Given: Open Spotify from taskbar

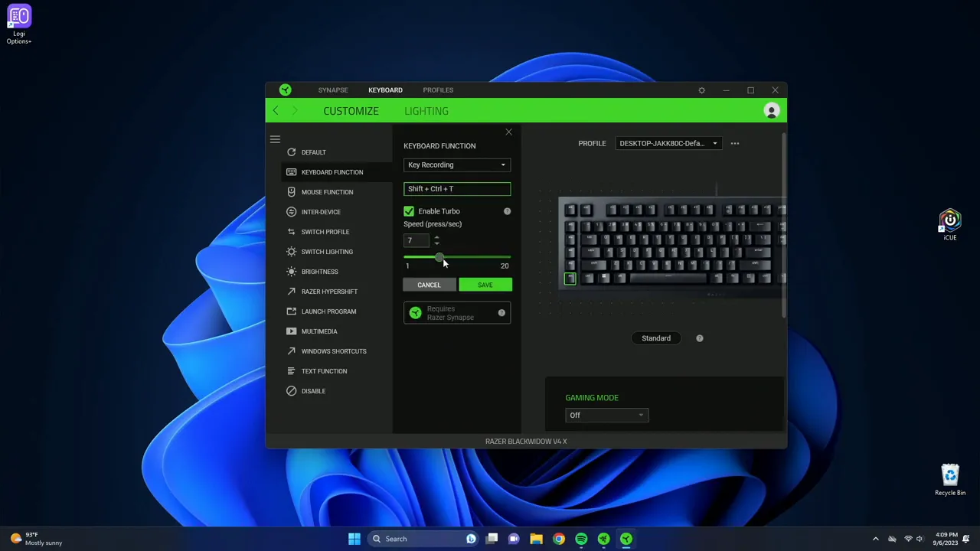Looking at the screenshot, I should click(581, 539).
